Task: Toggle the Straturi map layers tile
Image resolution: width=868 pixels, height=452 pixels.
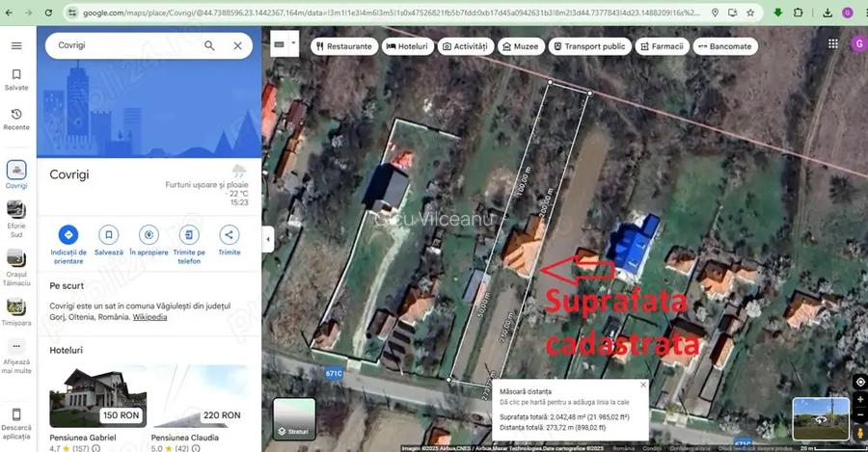Action: tap(294, 418)
